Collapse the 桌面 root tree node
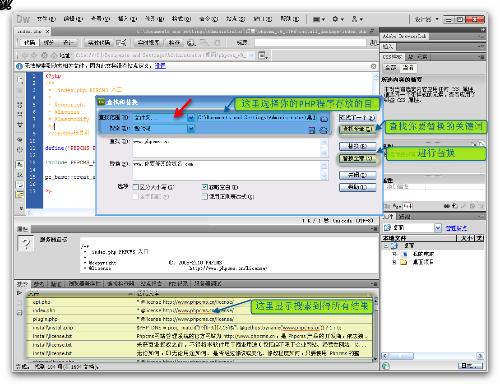The image size is (500, 384). coord(386,246)
